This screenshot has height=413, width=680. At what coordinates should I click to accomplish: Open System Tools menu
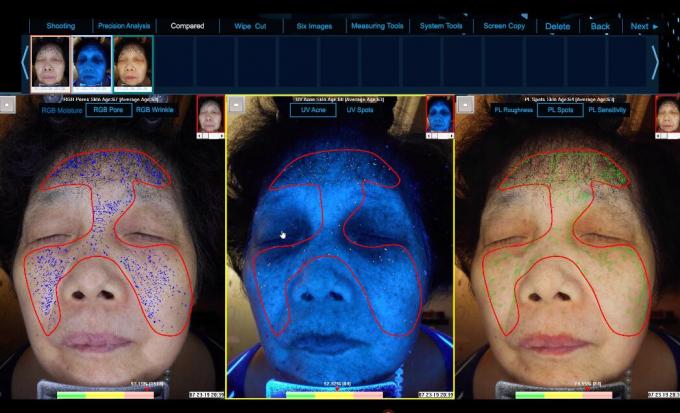(x=441, y=26)
